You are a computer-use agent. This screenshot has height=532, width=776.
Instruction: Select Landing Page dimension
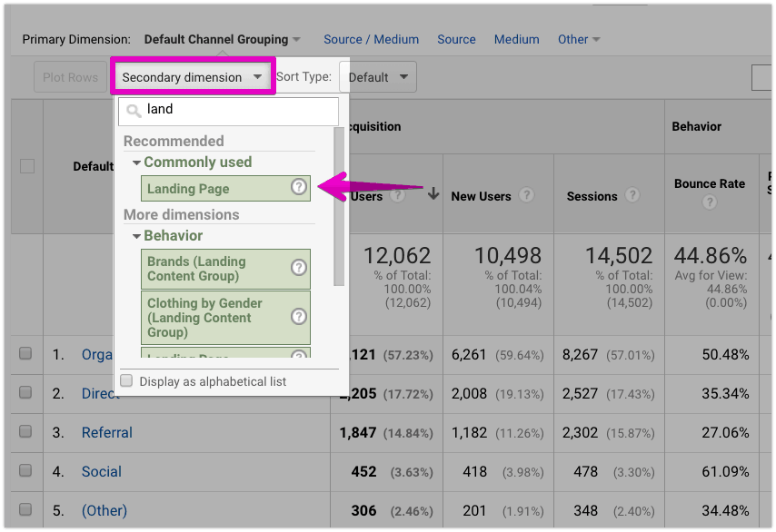[225, 188]
